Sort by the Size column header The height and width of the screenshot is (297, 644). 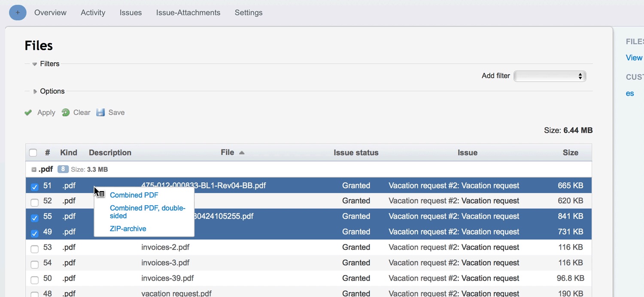(x=571, y=152)
